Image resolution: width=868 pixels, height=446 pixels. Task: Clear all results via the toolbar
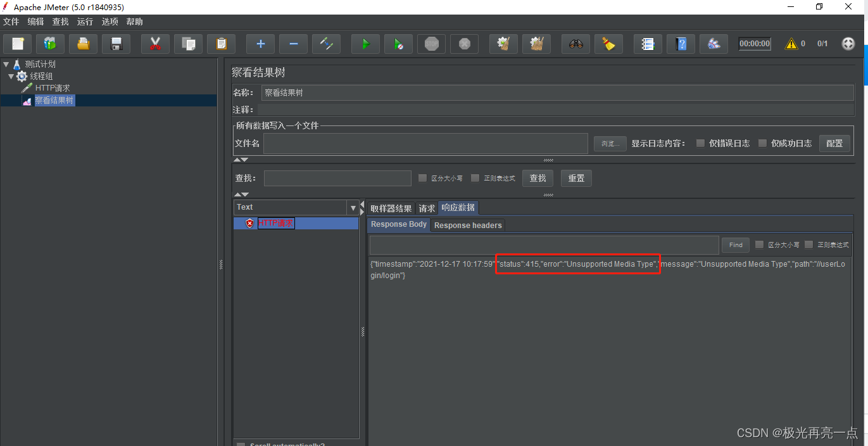pos(536,44)
